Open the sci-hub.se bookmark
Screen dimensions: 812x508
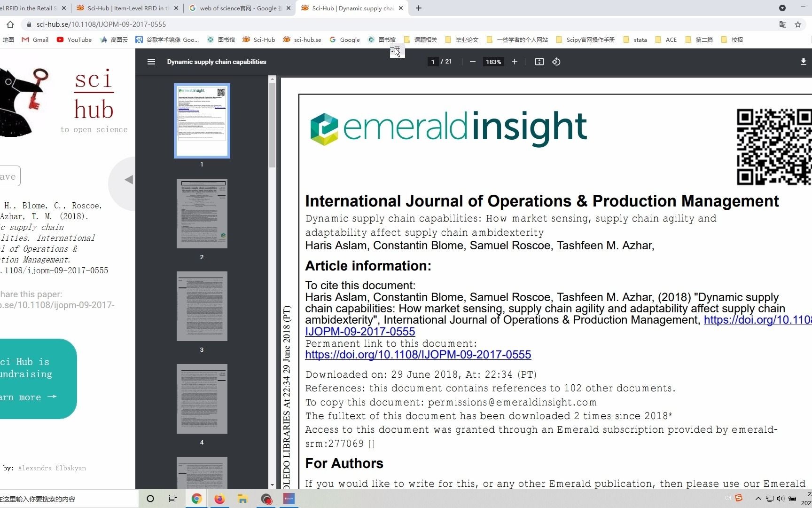302,40
